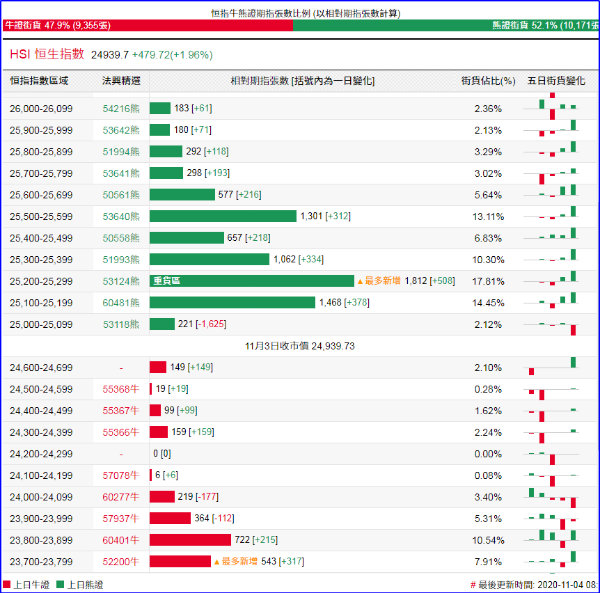
Task: Click the 221 [-1,625] contract count
Action: tap(202, 324)
